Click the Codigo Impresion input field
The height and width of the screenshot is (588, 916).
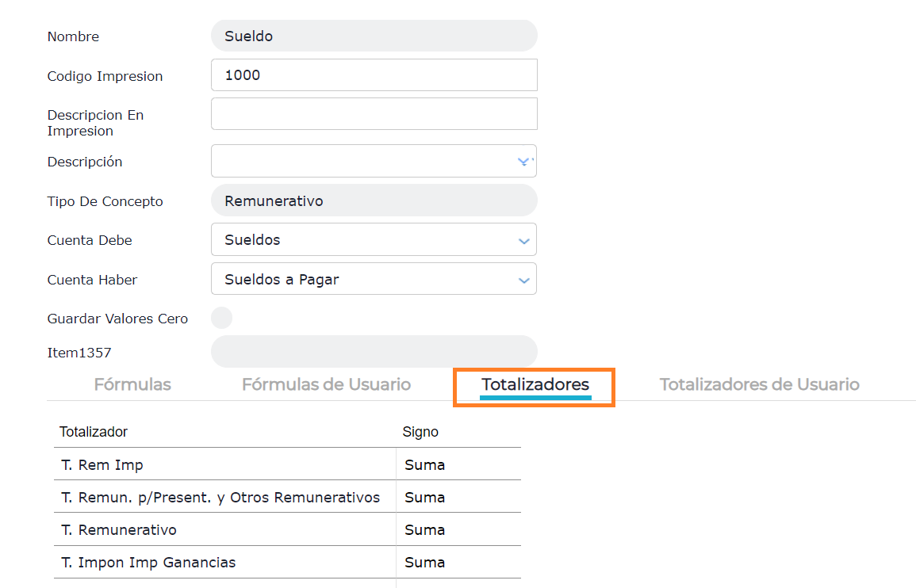[374, 75]
